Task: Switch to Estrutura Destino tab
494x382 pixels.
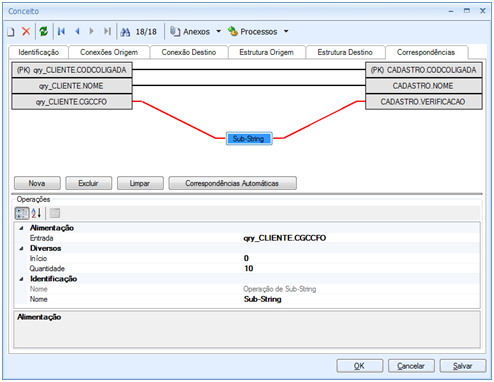Action: pyautogui.click(x=345, y=52)
